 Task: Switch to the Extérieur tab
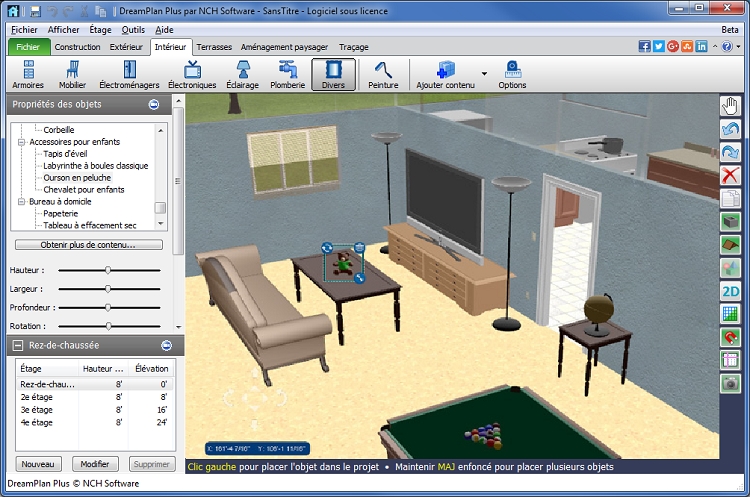pyautogui.click(x=126, y=47)
